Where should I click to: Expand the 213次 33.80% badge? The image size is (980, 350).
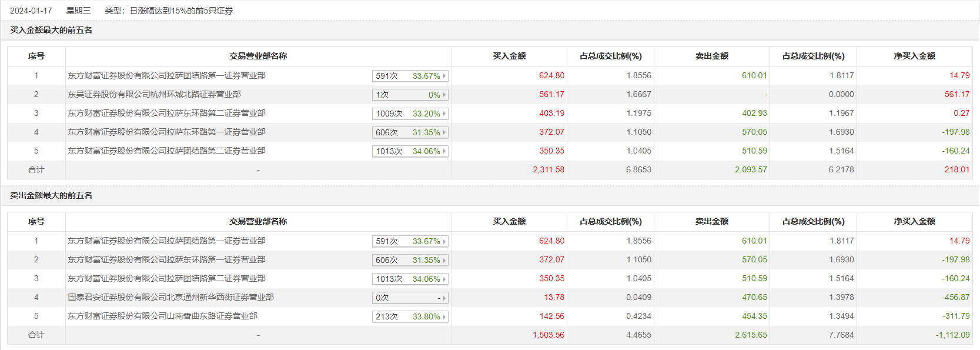410,317
